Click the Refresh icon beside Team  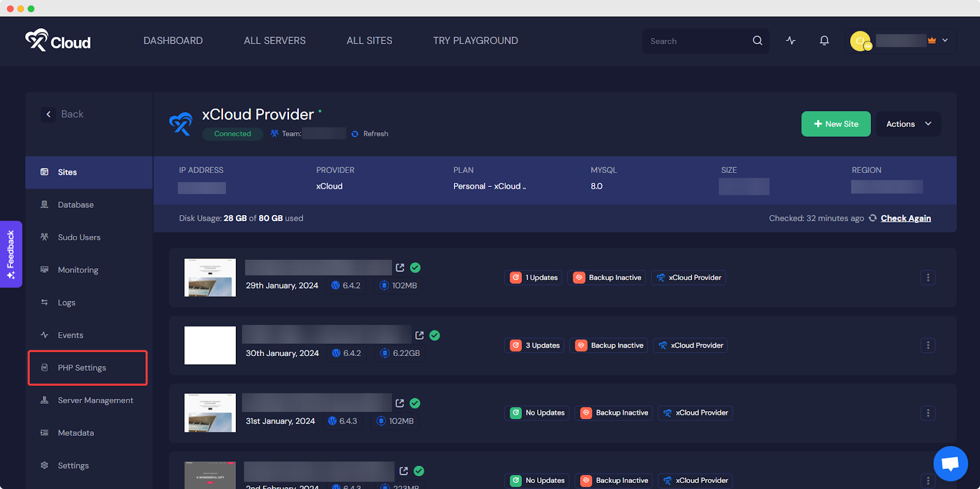pos(355,134)
